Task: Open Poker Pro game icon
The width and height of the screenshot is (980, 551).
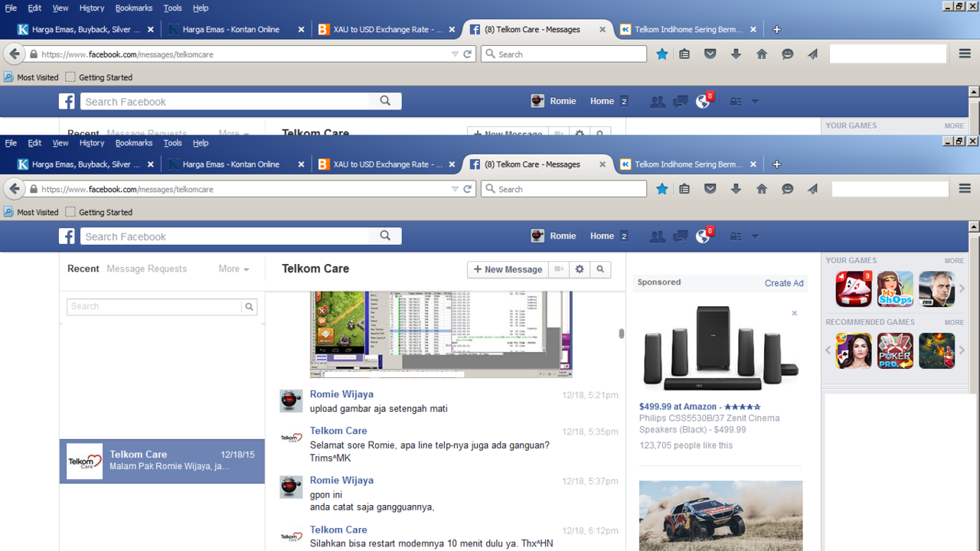Action: tap(895, 350)
